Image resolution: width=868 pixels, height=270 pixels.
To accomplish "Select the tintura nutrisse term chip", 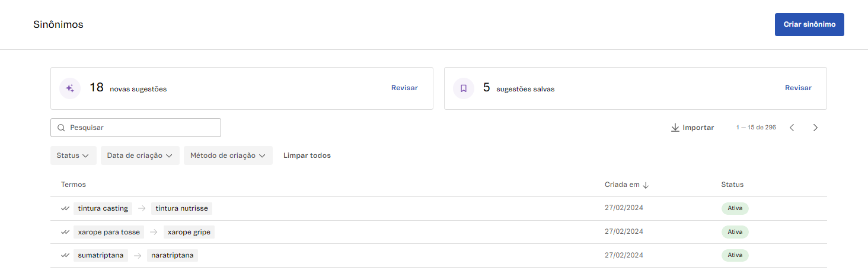I will [181, 208].
